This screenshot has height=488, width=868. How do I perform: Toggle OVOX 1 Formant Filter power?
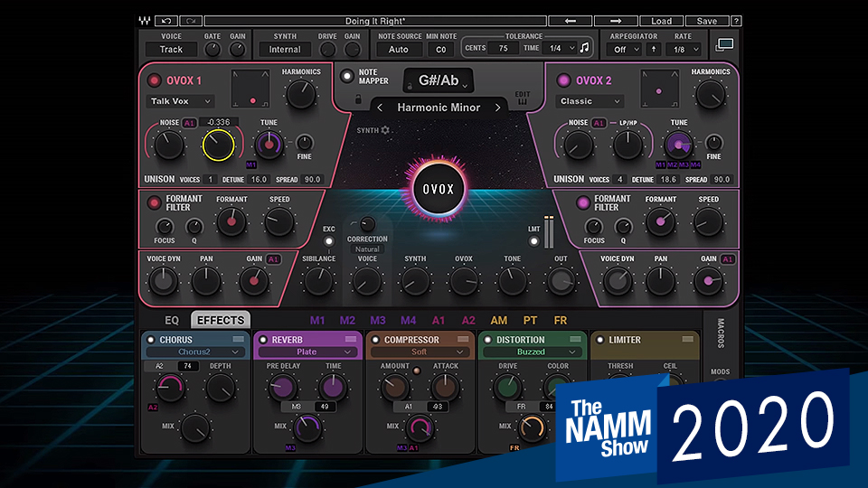point(154,203)
